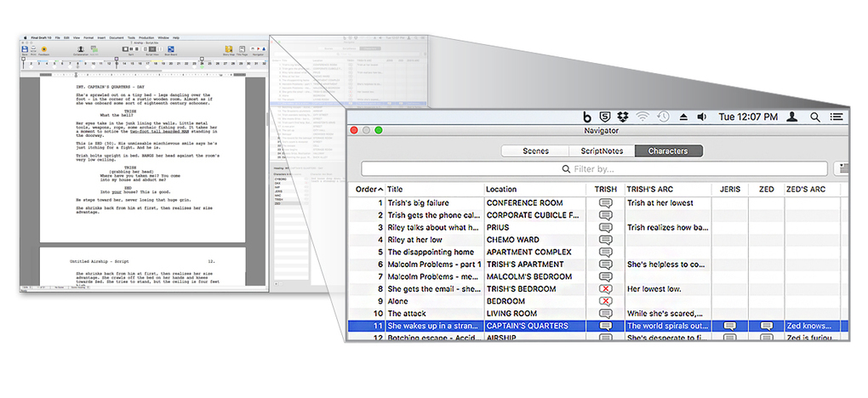Toggle TRISH bubble in the PRIUS row
The width and height of the screenshot is (868, 398).
pyautogui.click(x=606, y=228)
